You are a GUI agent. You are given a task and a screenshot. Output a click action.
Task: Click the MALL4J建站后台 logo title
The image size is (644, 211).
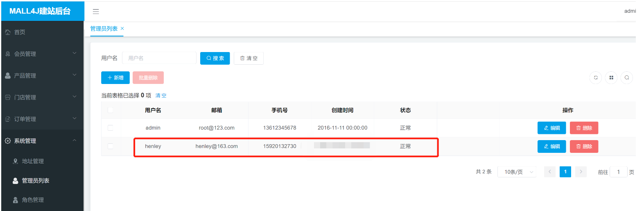[40, 11]
